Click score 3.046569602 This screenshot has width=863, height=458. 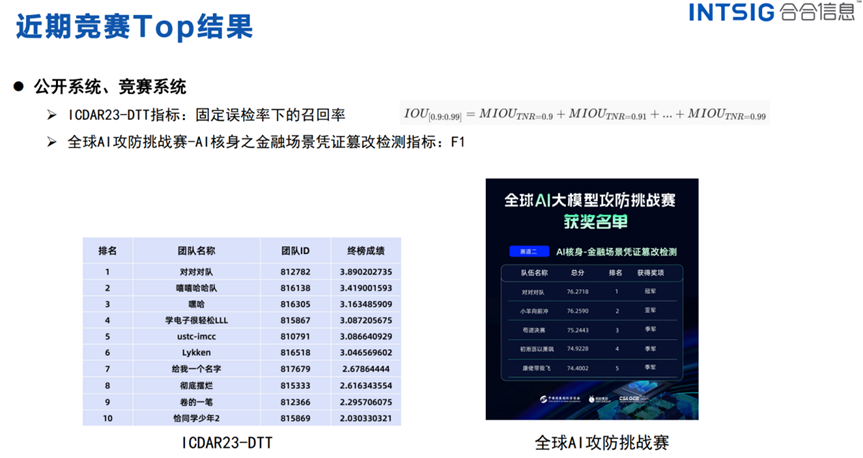point(366,352)
